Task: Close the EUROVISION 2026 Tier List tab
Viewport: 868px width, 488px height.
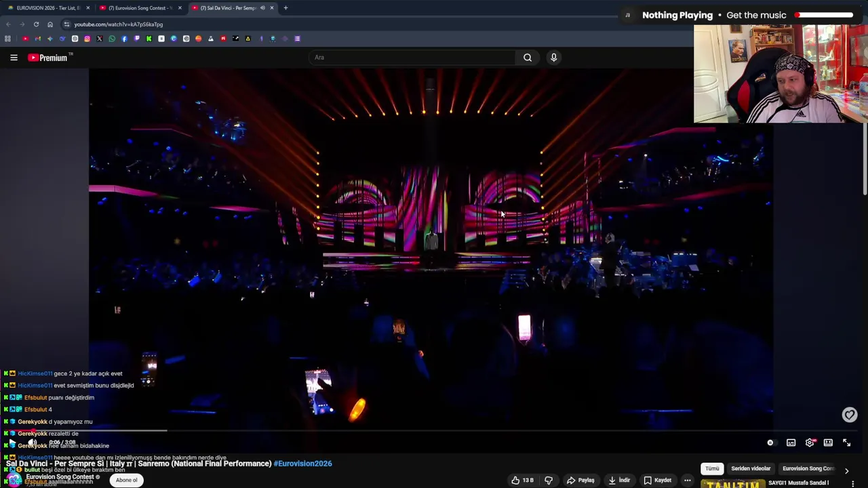Action: [x=87, y=8]
